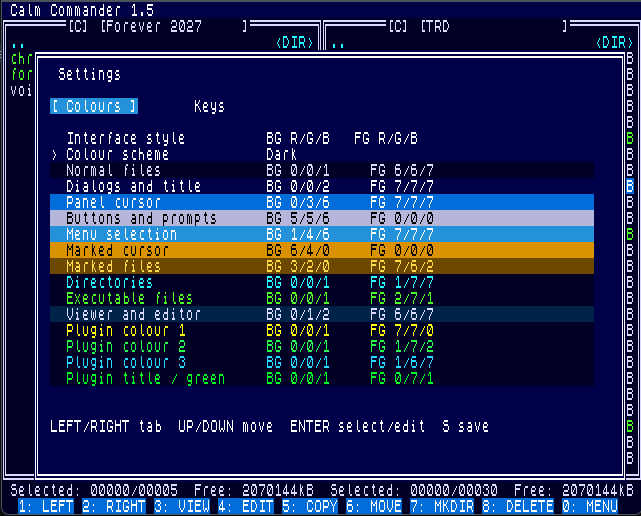Click the 2: RIGHT function key button
The image size is (641, 516).
(114, 506)
